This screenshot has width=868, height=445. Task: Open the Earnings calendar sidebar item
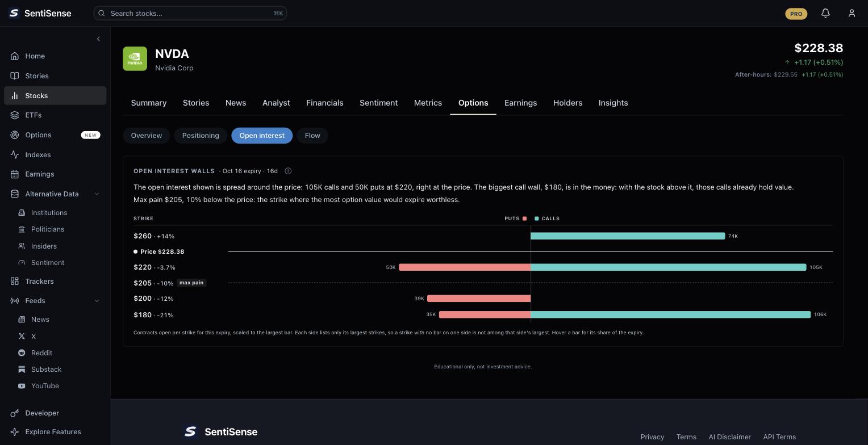point(55,174)
